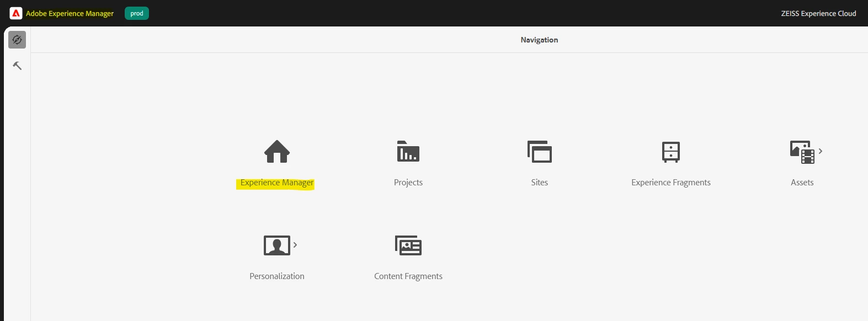Open the Projects chart-folder icon
This screenshot has height=321, width=868.
click(x=408, y=152)
